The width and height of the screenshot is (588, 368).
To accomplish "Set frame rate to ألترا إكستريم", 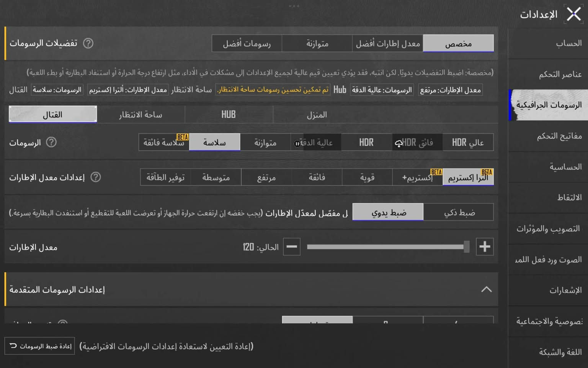I will 468,177.
